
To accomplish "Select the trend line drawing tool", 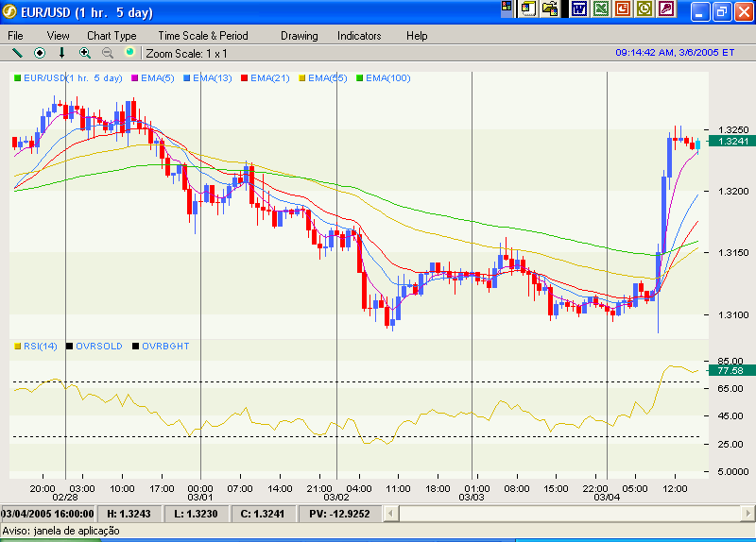I will [x=17, y=53].
